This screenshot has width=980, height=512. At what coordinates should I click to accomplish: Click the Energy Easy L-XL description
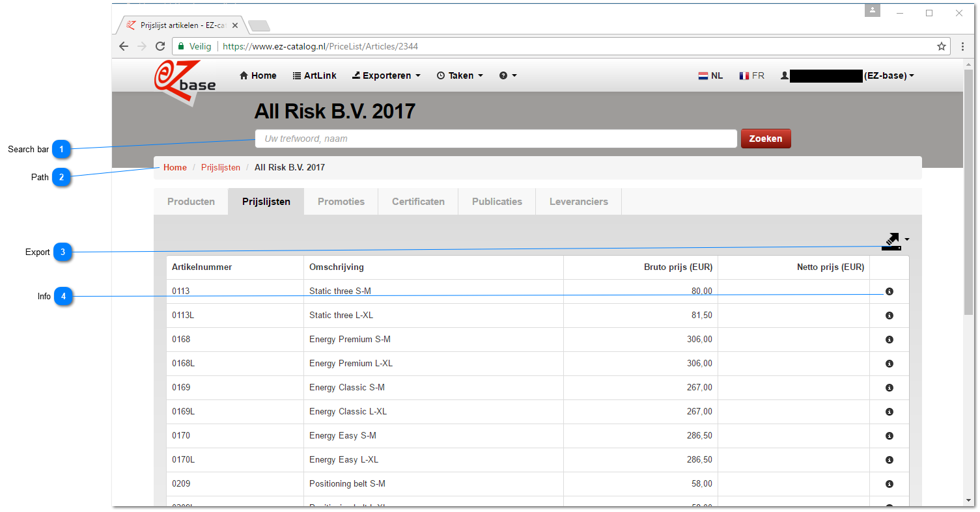coord(344,460)
